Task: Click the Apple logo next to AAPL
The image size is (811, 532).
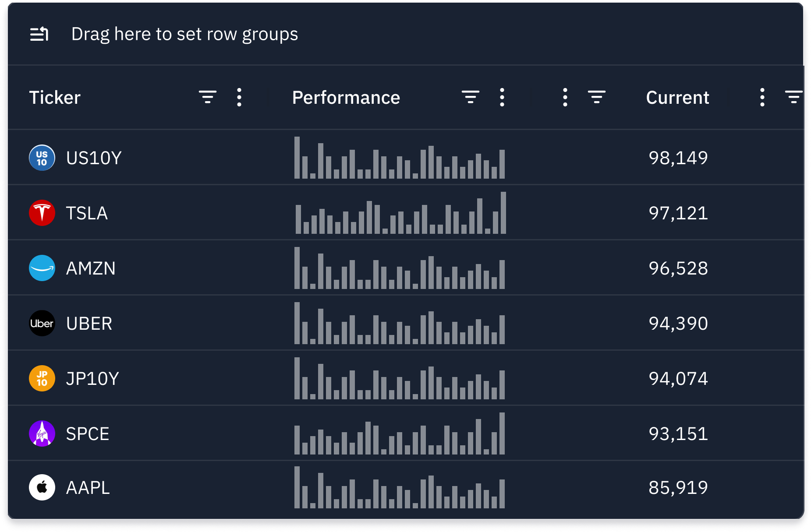Action: pyautogui.click(x=42, y=487)
